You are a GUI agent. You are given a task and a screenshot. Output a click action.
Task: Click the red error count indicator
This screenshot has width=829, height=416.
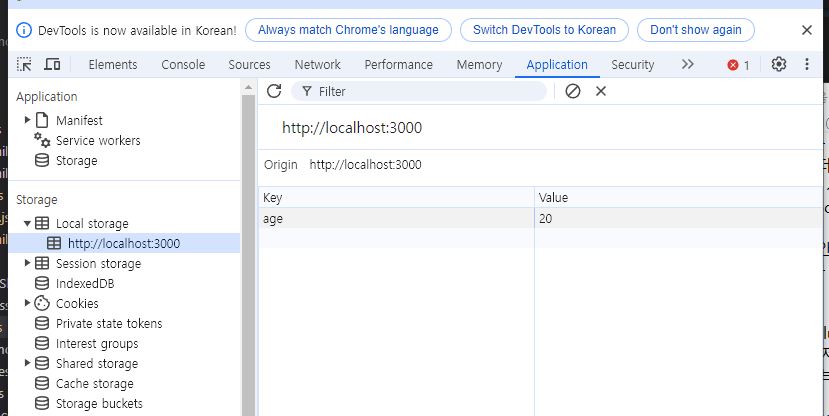pyautogui.click(x=738, y=65)
